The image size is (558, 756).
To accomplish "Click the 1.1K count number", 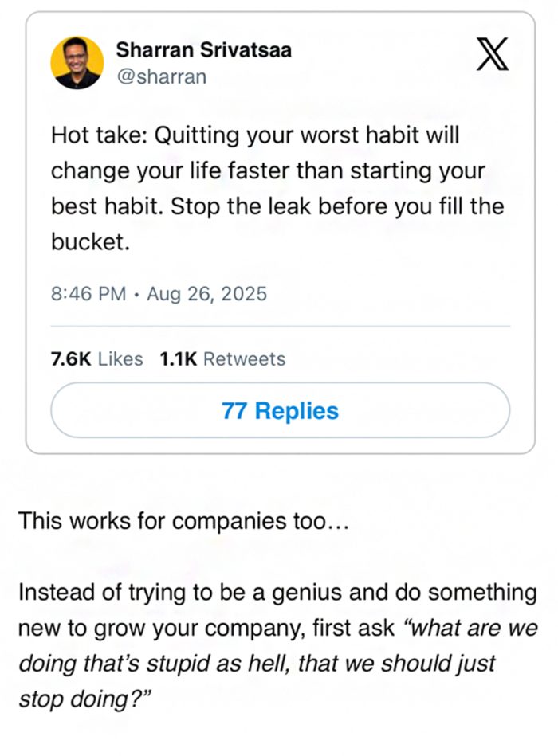I will tap(179, 359).
